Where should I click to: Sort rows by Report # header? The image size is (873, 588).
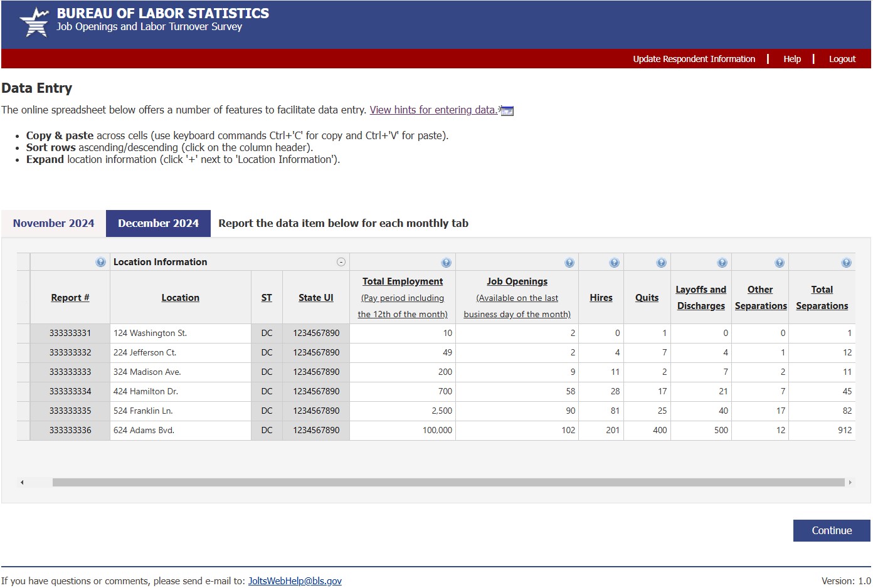point(70,298)
